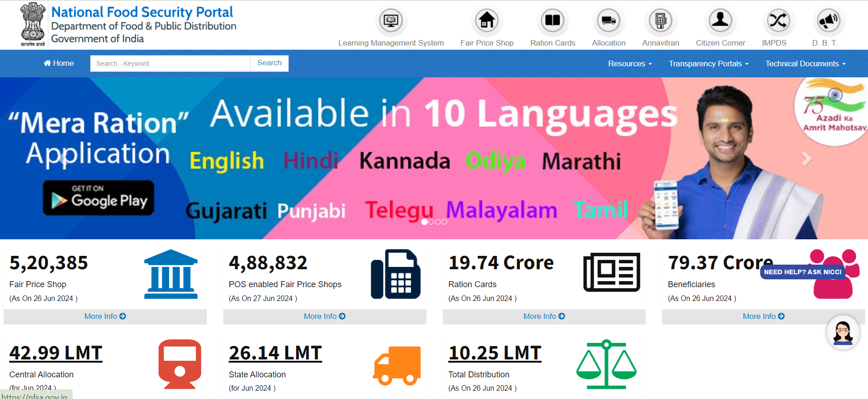868x399 pixels.
Task: Click the Ration Cards newspaper icon
Action: tap(612, 272)
